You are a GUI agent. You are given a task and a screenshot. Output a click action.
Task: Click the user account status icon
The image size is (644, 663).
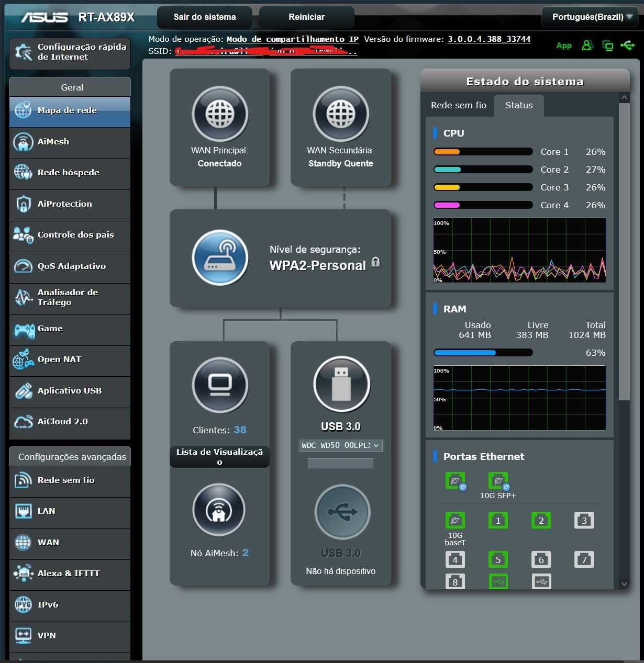pyautogui.click(x=587, y=46)
